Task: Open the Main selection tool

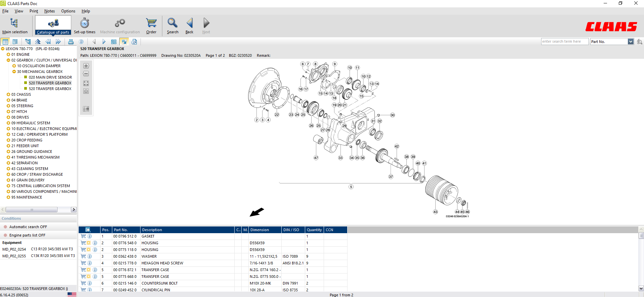Action: (15, 26)
